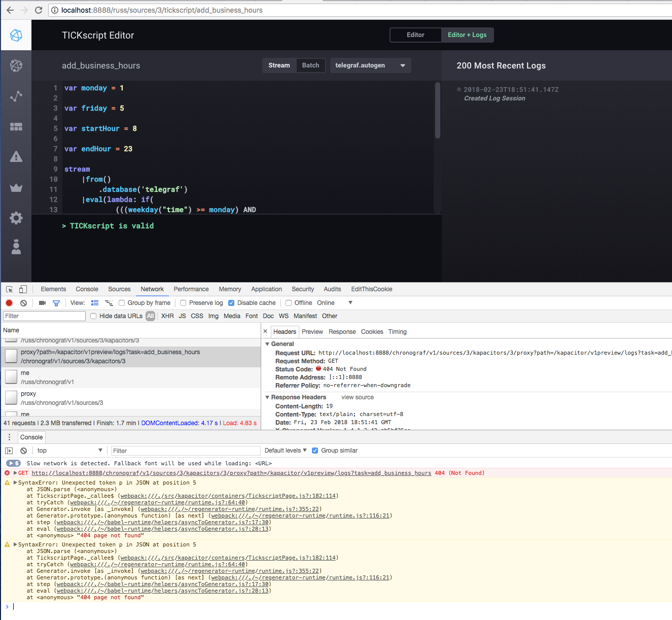
Task: Open the Data Explorer graph icon
Action: [x=16, y=96]
